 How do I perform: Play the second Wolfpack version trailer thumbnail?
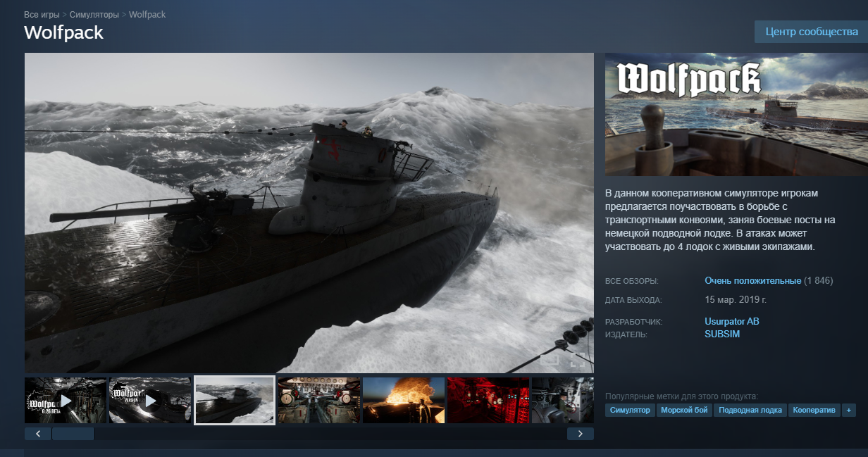click(x=150, y=401)
